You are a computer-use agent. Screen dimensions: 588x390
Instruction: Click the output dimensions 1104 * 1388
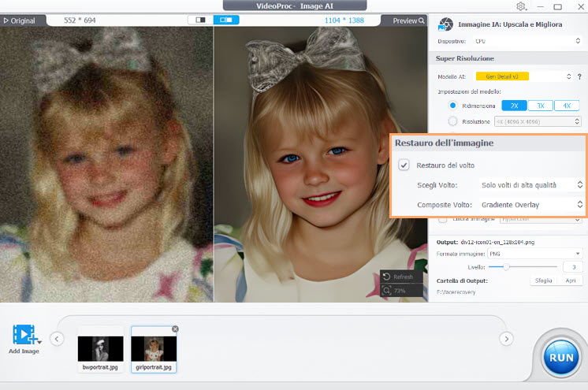click(344, 20)
